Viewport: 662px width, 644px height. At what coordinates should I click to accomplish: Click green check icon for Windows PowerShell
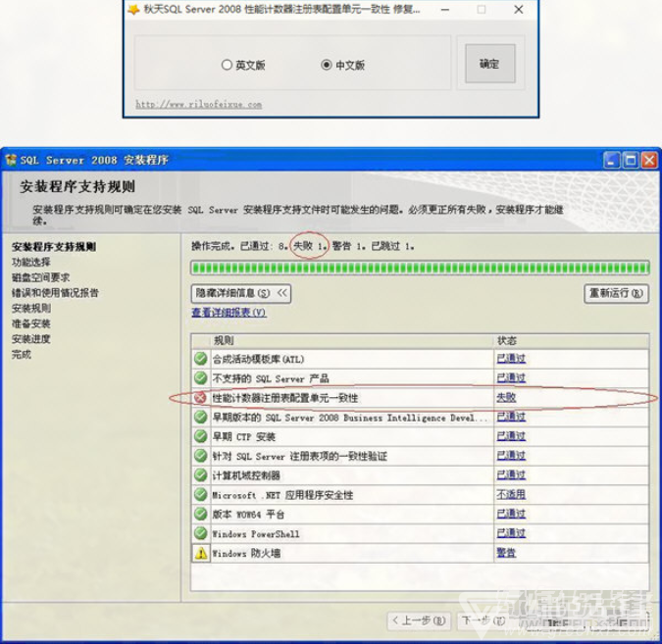click(200, 533)
